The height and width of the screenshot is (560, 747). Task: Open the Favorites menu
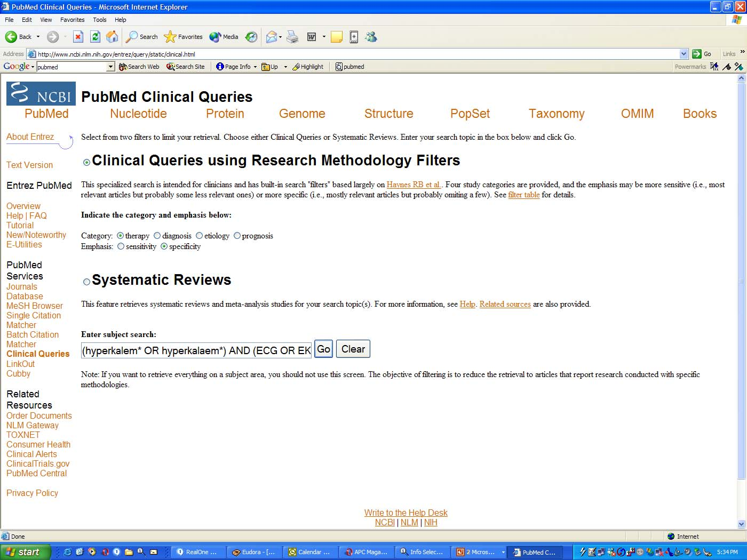[x=72, y=20]
